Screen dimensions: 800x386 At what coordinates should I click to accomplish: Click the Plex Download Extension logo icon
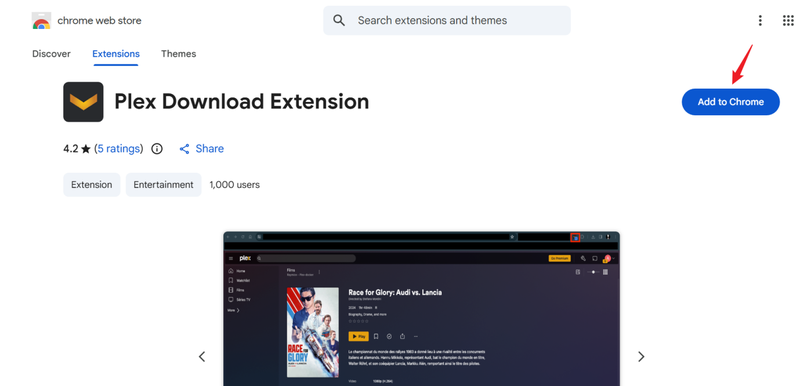click(83, 102)
